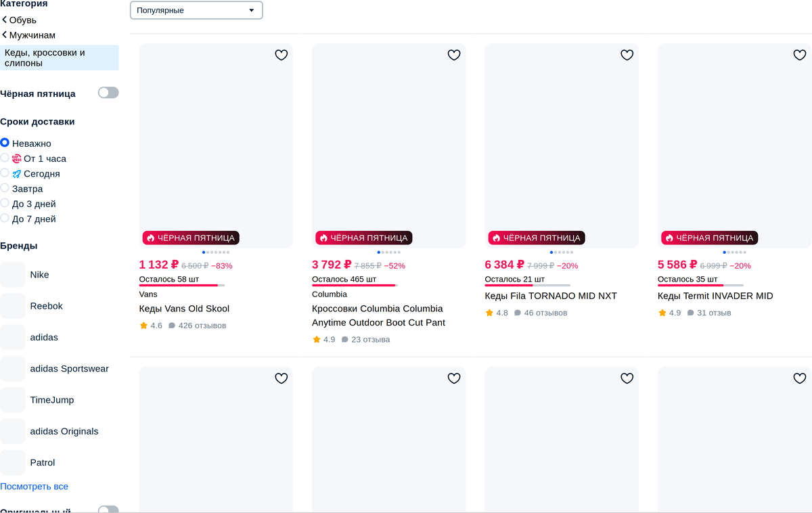The image size is (812, 513).
Task: Select До 3 дней delivery option
Action: point(5,203)
